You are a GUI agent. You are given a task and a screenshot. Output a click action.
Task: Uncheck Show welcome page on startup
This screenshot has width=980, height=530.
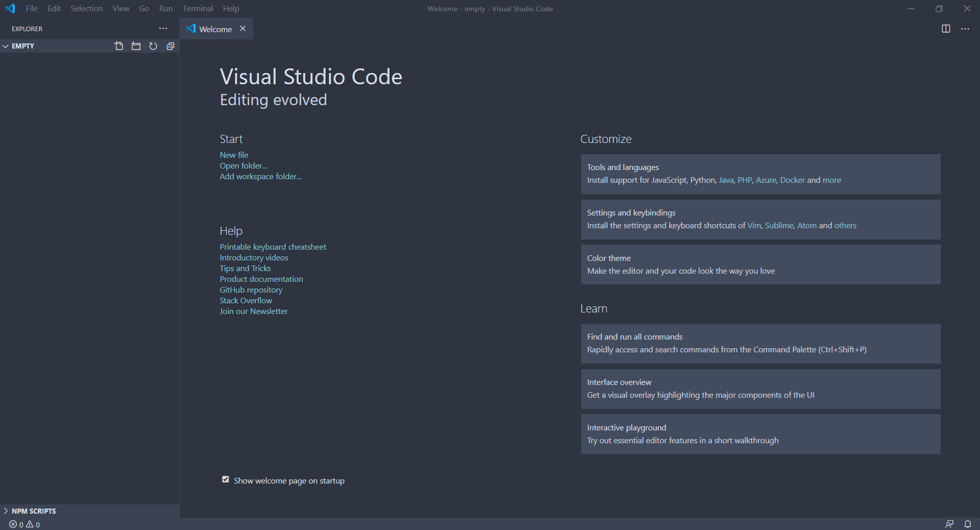pos(225,479)
